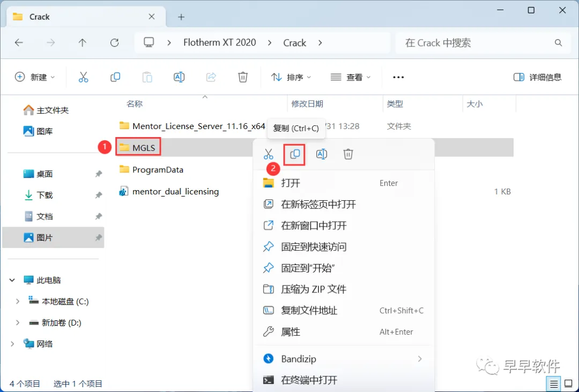The height and width of the screenshot is (392, 579).
Task: Choose 属性 in the context menu
Action: pos(344,332)
